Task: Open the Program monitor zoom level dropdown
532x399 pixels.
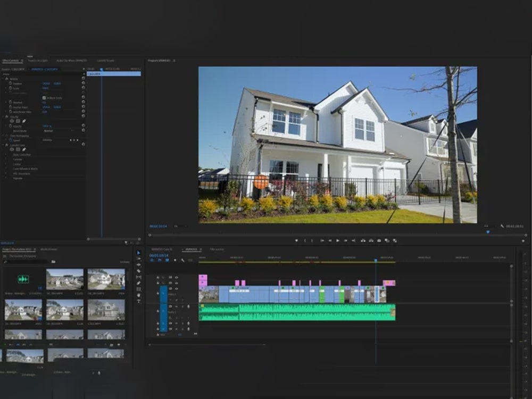Action: pyautogui.click(x=180, y=226)
